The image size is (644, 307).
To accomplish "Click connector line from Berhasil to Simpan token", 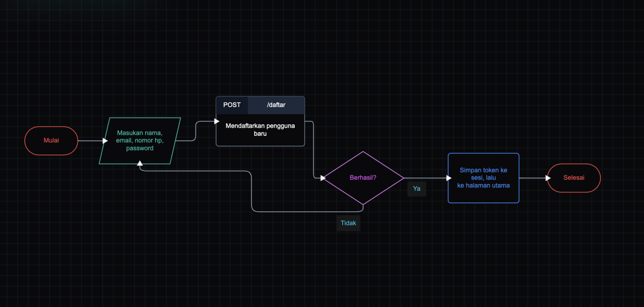I will click(425, 178).
